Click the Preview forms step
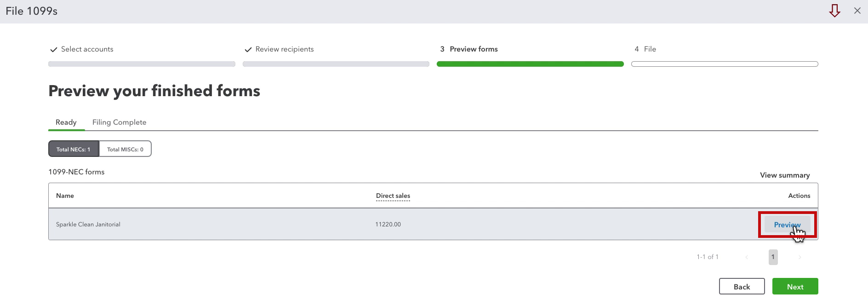The width and height of the screenshot is (868, 300). (x=469, y=49)
